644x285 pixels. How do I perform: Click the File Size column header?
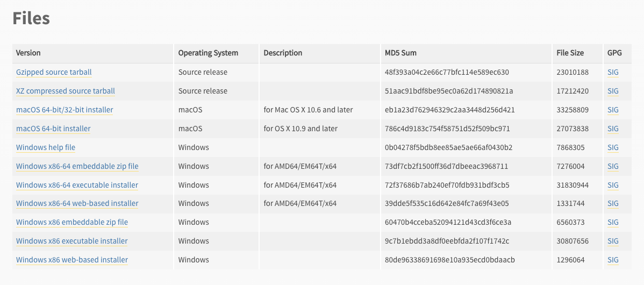tap(570, 53)
